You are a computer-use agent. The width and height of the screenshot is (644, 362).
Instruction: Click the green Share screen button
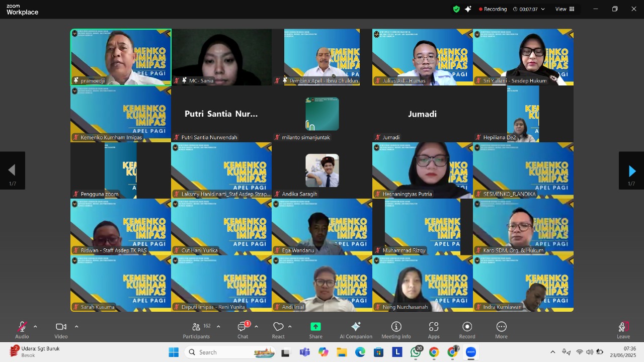(x=315, y=330)
